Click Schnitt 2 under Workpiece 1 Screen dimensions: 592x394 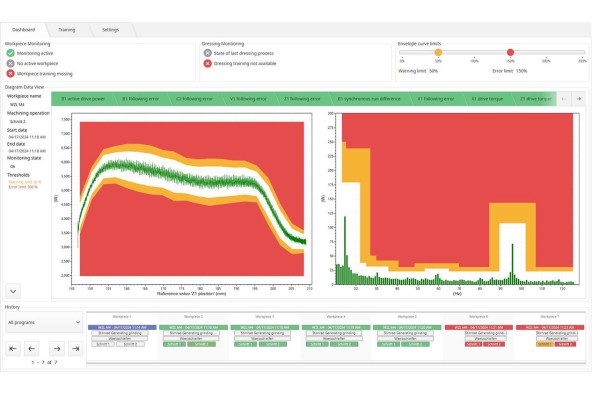pos(130,344)
